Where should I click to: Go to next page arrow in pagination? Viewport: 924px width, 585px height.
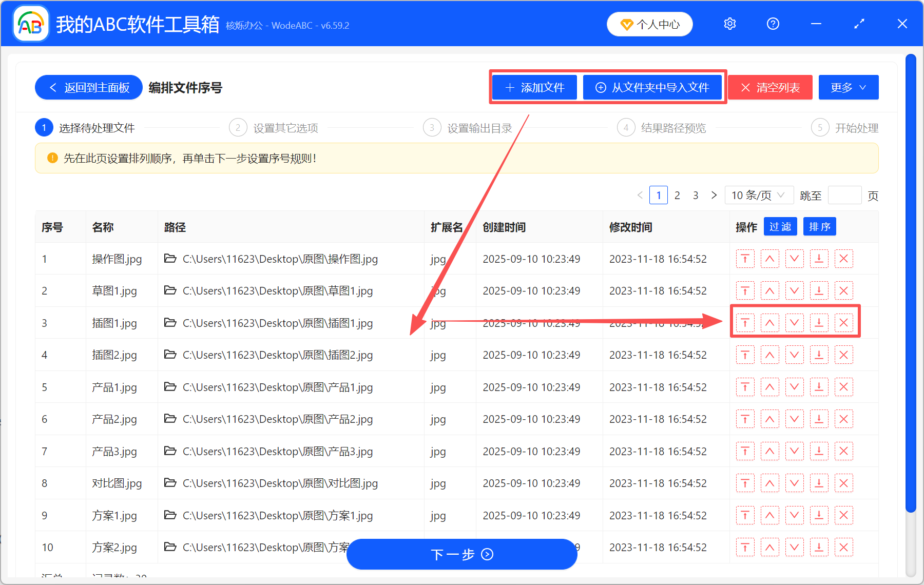click(x=714, y=196)
